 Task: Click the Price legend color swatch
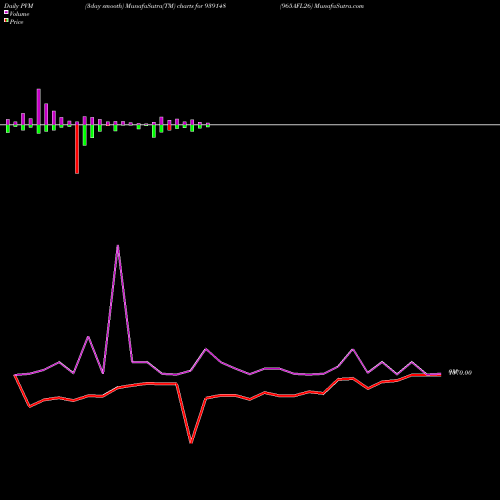(x=6, y=21)
